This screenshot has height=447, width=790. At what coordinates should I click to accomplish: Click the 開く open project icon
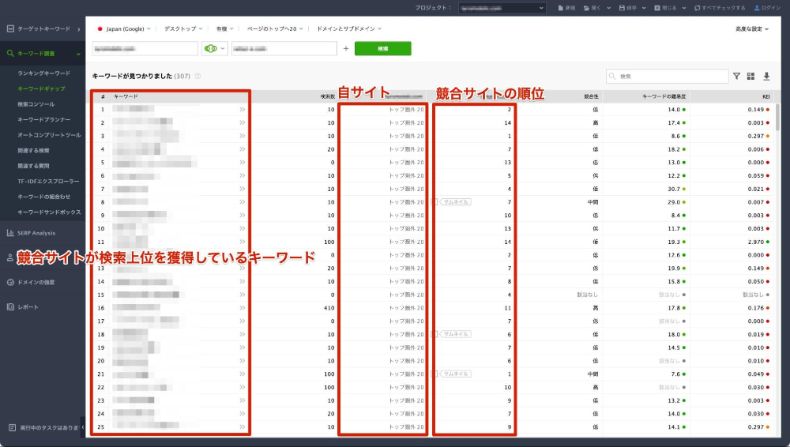click(x=586, y=8)
